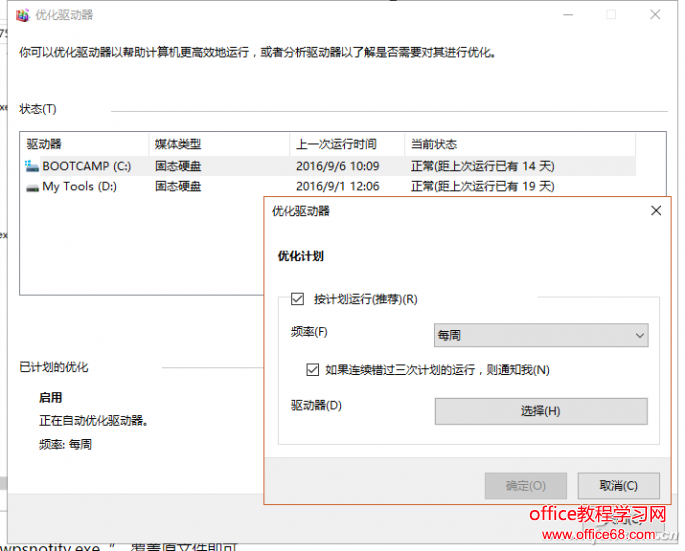Sort by the 上一次运行时间 column header
This screenshot has width=685, height=551.
tap(347, 144)
